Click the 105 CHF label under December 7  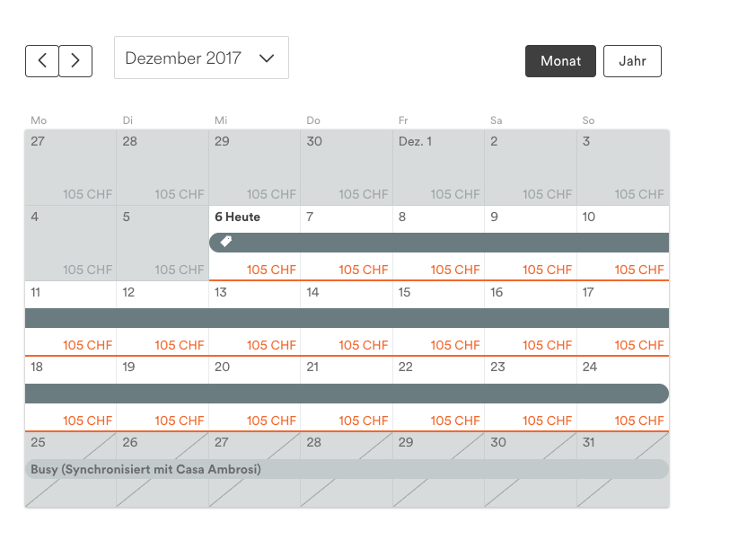coord(363,269)
